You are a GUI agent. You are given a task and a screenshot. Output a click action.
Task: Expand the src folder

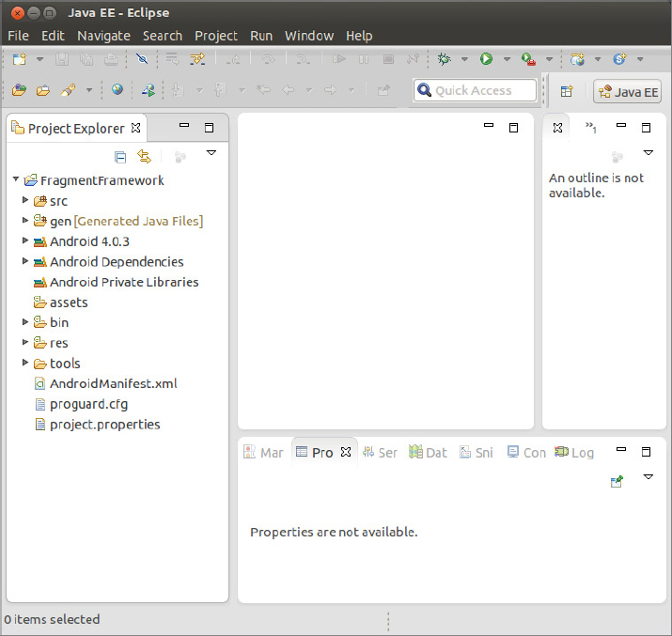[26, 201]
